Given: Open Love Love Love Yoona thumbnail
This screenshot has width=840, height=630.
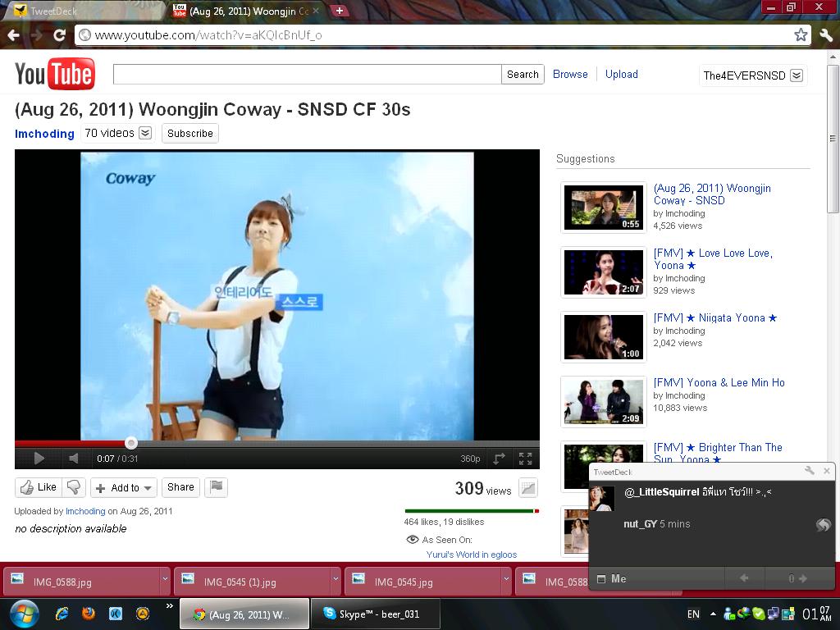Looking at the screenshot, I should coord(604,272).
